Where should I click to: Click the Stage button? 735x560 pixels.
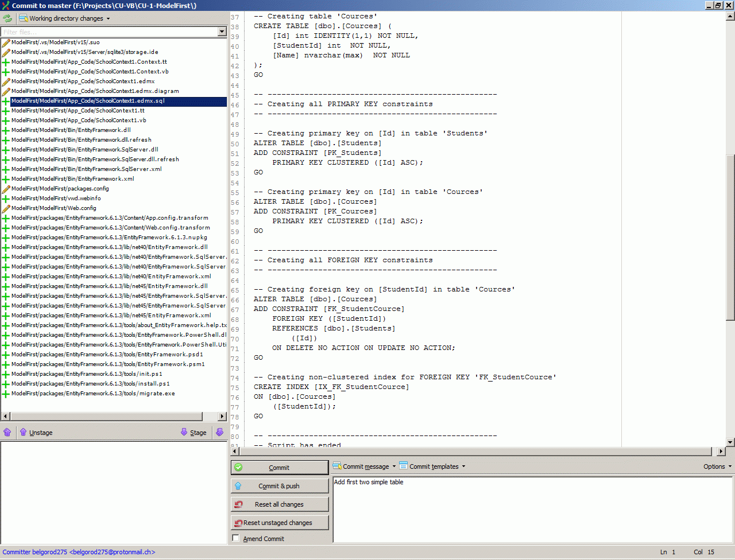(194, 432)
